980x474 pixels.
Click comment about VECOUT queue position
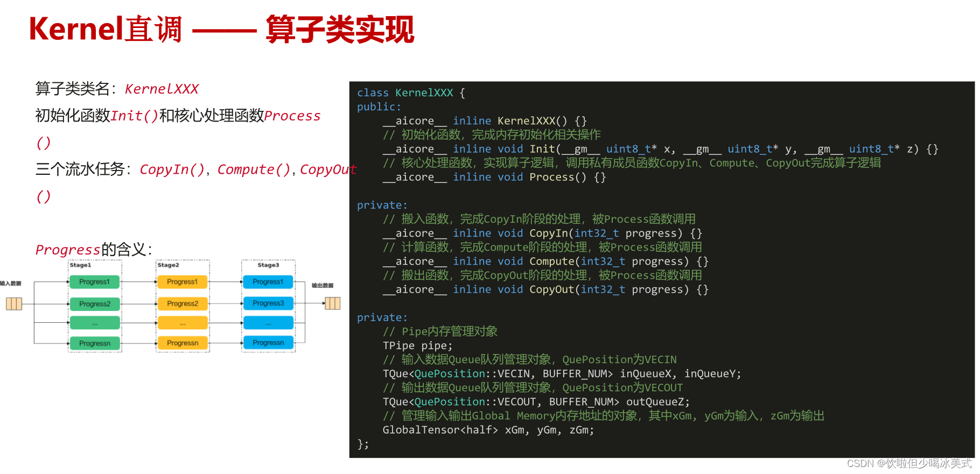(x=533, y=387)
